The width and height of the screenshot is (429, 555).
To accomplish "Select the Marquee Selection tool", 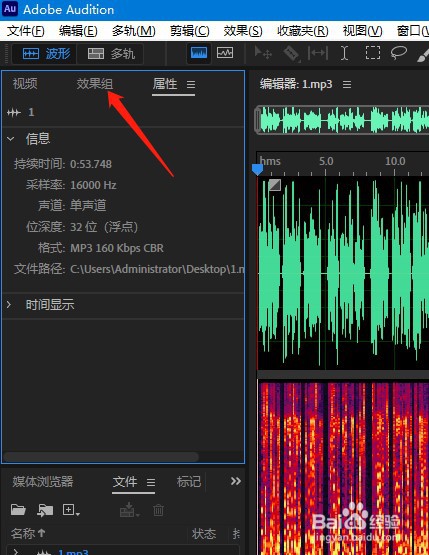I will [373, 53].
